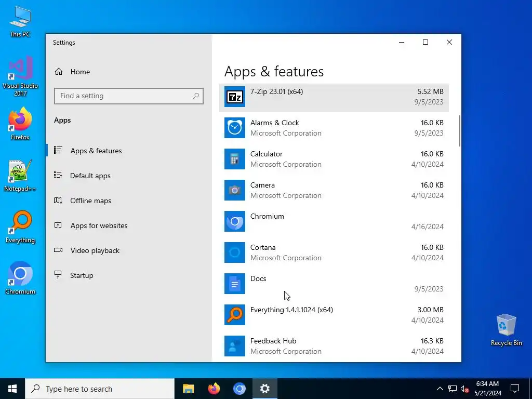The image size is (532, 399).
Task: Open Default apps settings page
Action: coord(90,176)
